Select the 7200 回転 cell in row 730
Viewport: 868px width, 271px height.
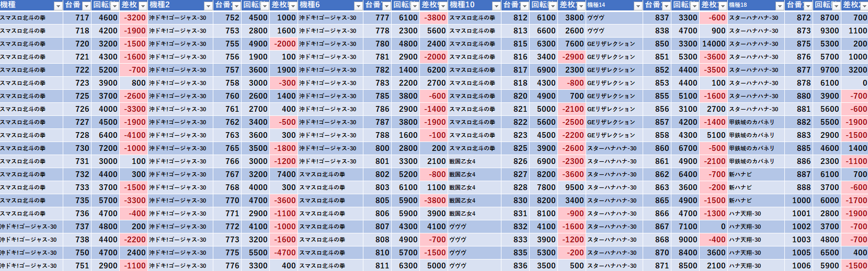[105, 148]
